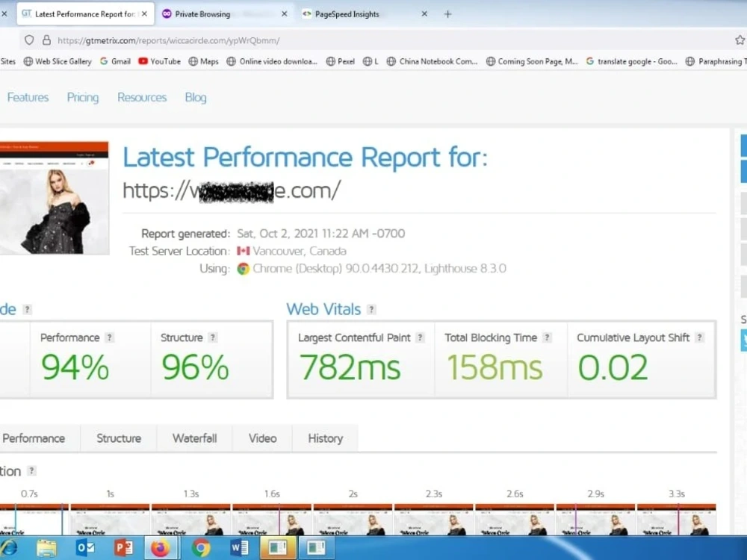This screenshot has height=560, width=747.
Task: Launch PowerPoint from the taskbar
Action: (123, 548)
